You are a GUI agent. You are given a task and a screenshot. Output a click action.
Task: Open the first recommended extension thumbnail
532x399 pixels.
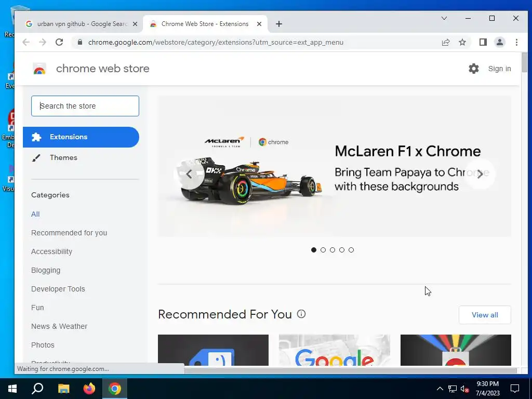213,350
